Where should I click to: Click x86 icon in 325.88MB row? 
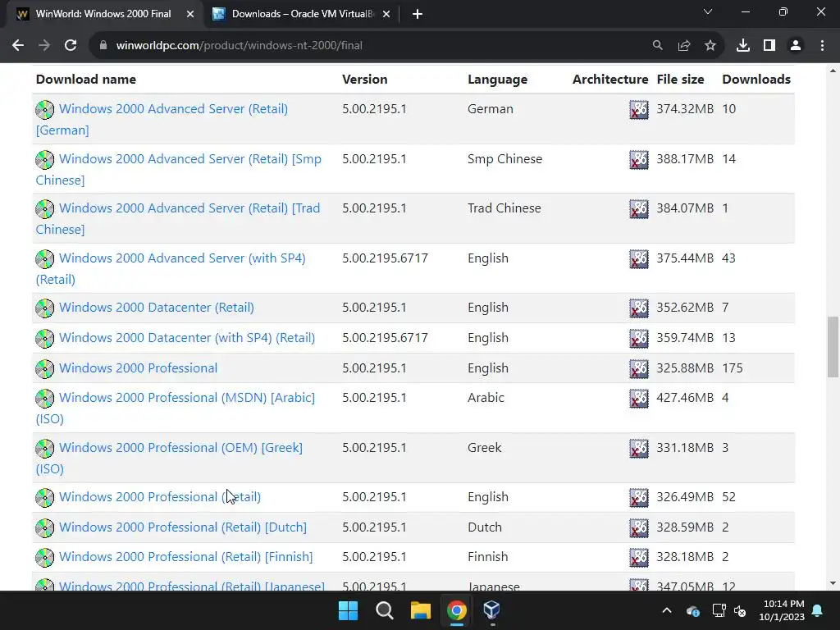tap(638, 368)
